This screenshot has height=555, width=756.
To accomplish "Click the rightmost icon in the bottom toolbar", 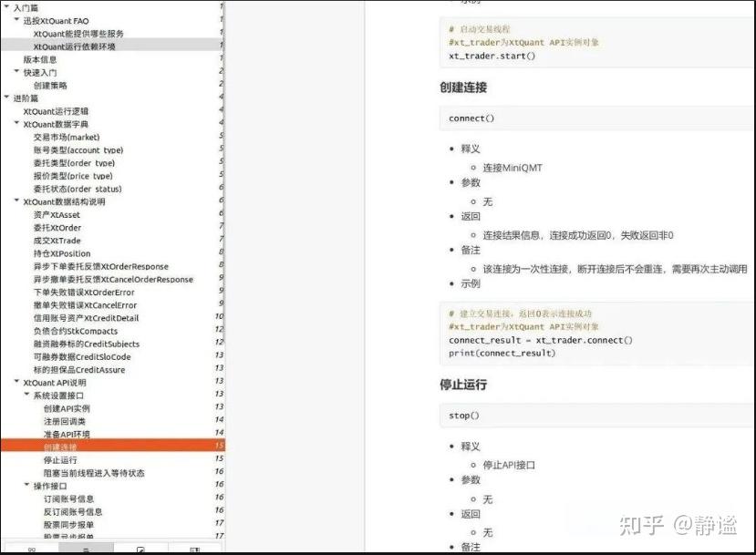I will point(193,550).
